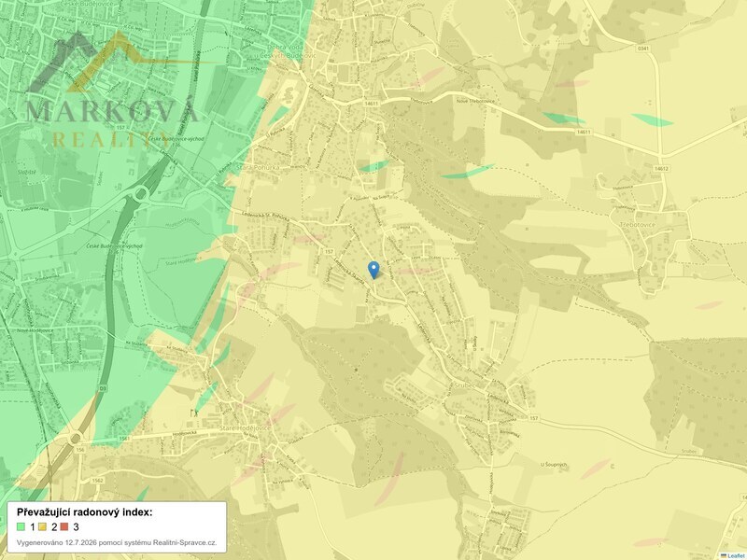This screenshot has width=747, height=560.
Task: Open the Leaflet attribution link
Action: [737, 556]
